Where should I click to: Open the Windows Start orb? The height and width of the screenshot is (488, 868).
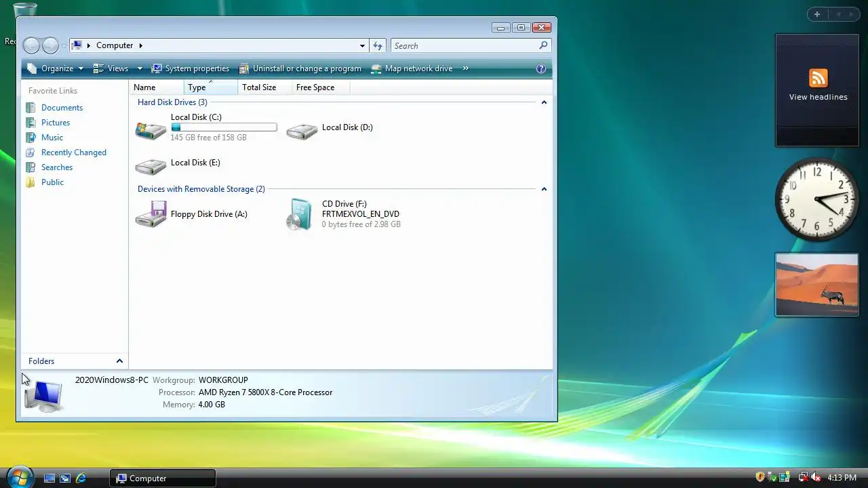(19, 476)
